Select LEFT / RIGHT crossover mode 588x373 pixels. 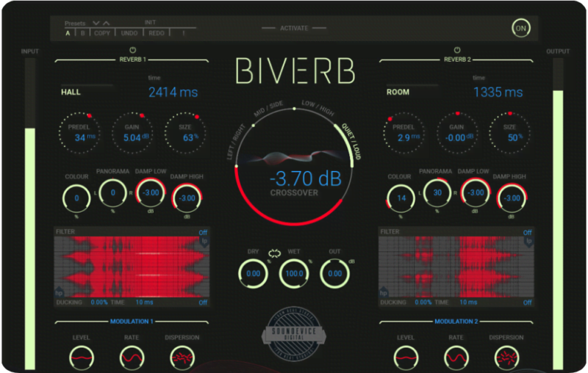(x=235, y=142)
